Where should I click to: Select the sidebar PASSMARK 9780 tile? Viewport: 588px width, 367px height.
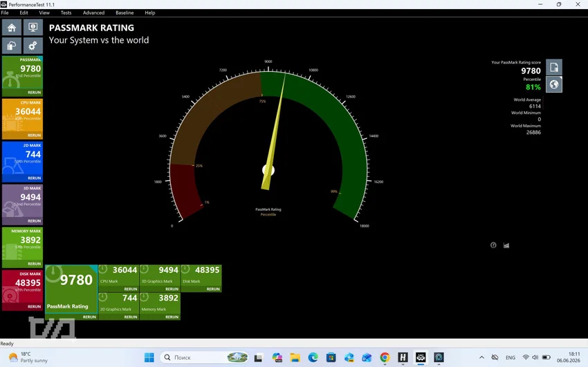[x=23, y=73]
